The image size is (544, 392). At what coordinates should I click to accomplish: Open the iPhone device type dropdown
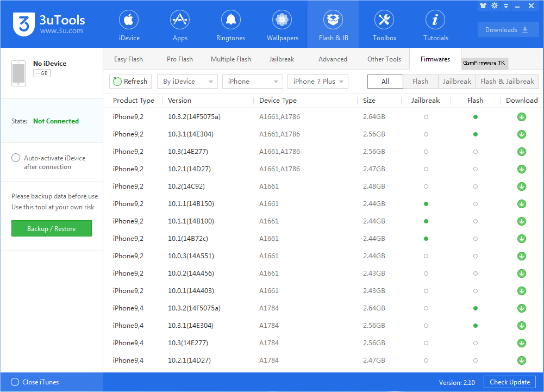click(x=253, y=82)
